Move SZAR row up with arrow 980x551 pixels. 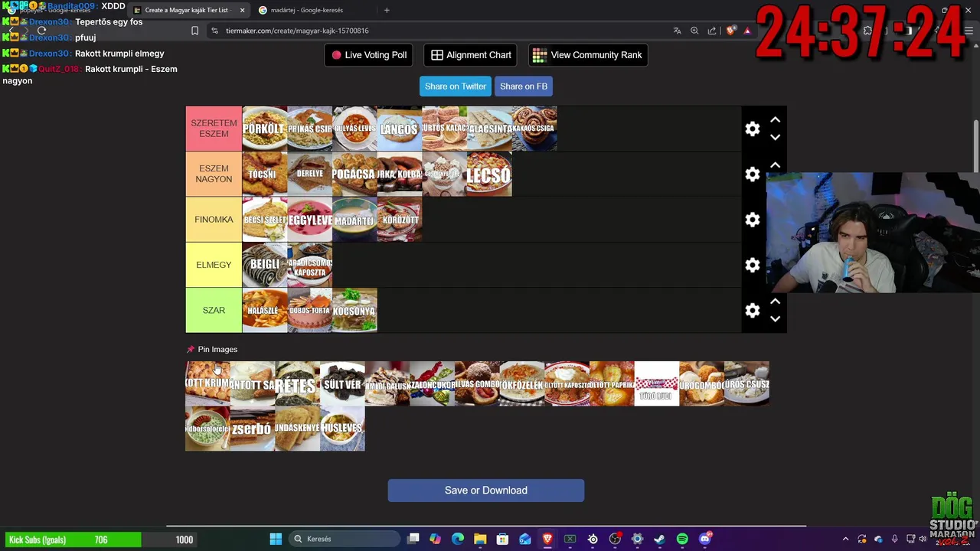point(775,302)
